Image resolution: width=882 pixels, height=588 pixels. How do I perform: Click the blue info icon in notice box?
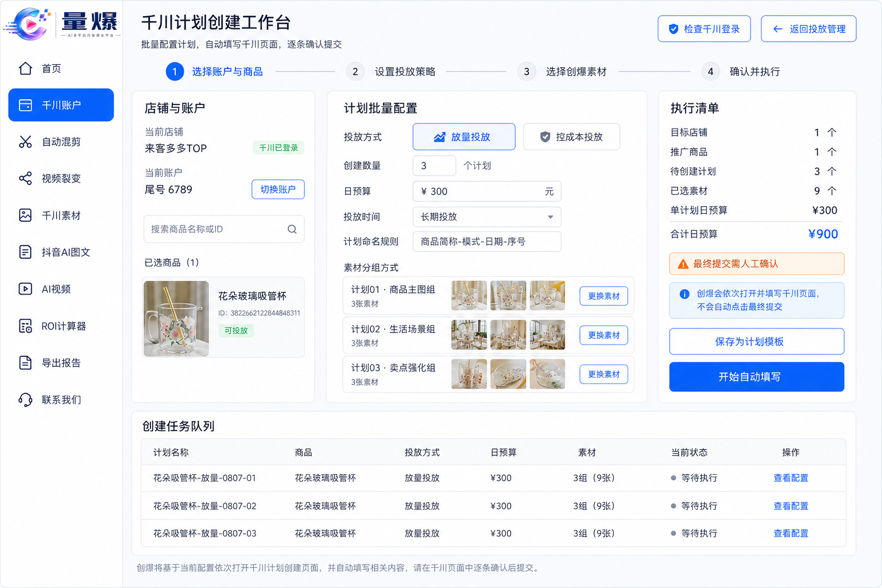click(684, 294)
